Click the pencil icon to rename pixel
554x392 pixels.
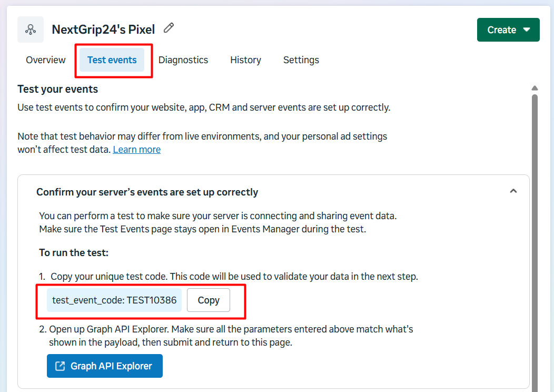point(169,28)
